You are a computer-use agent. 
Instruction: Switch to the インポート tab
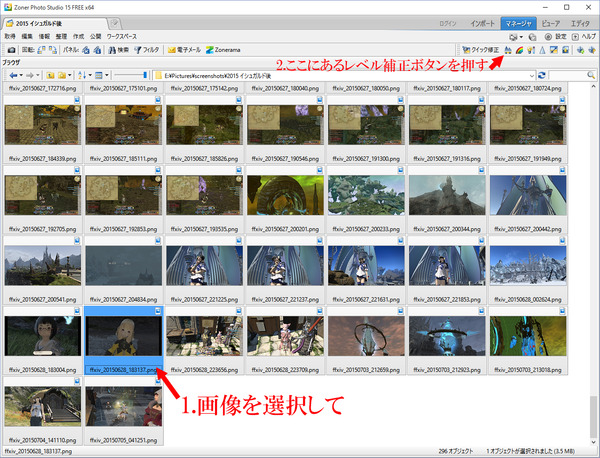(x=483, y=24)
